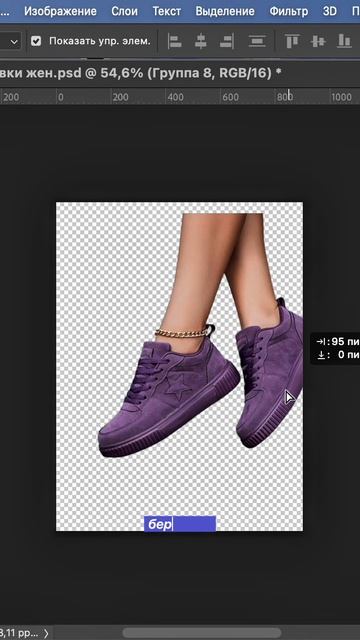The image size is (360, 640).
Task: Click the бер text field on canvas
Action: [180, 524]
